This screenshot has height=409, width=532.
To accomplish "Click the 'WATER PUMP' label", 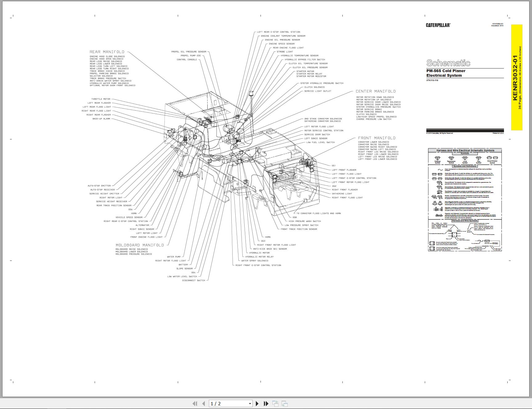I will click(174, 257).
